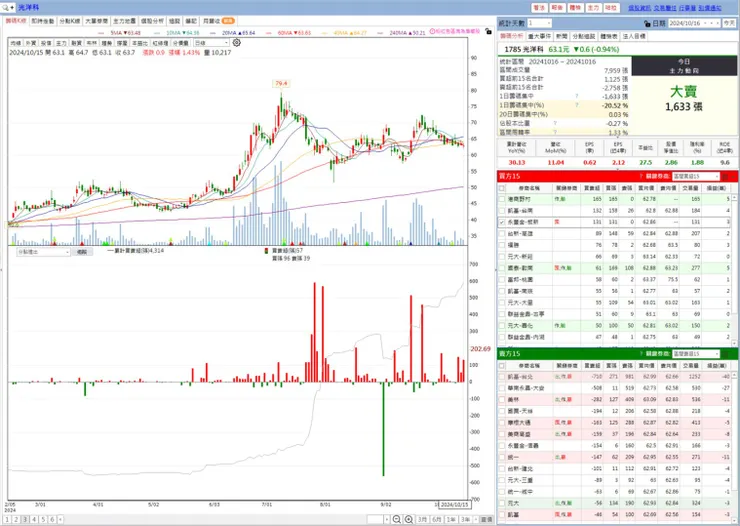Go to layout page 1
Viewport: 740px width, 526px height.
(x=7, y=519)
